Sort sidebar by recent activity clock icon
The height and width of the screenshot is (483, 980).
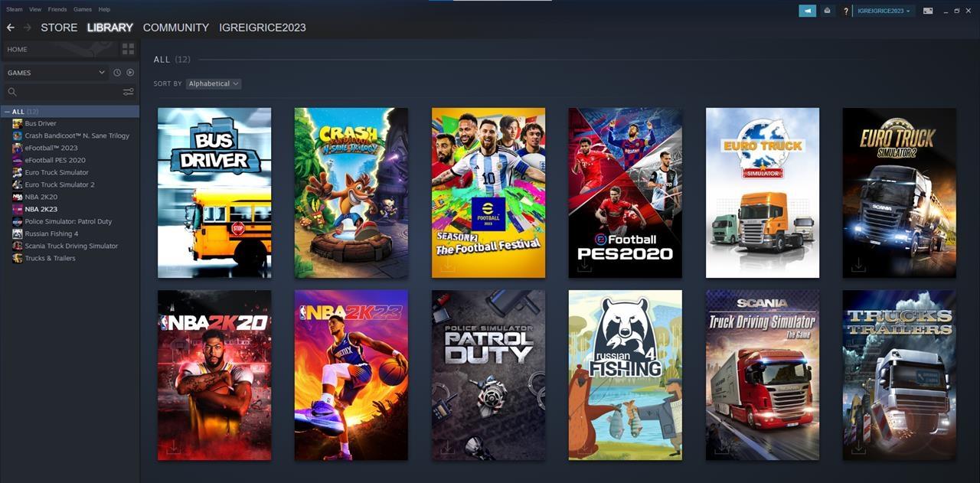tap(117, 73)
